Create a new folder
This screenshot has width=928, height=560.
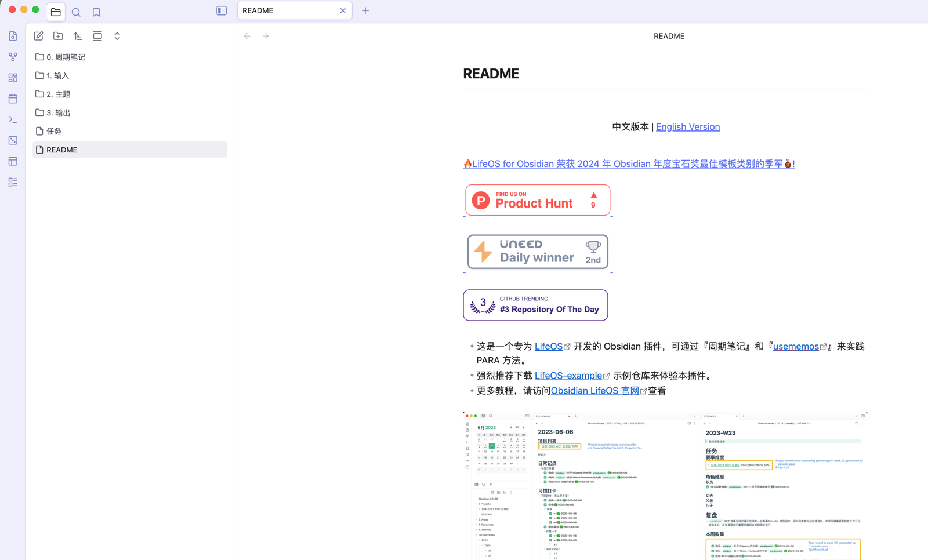coord(58,36)
